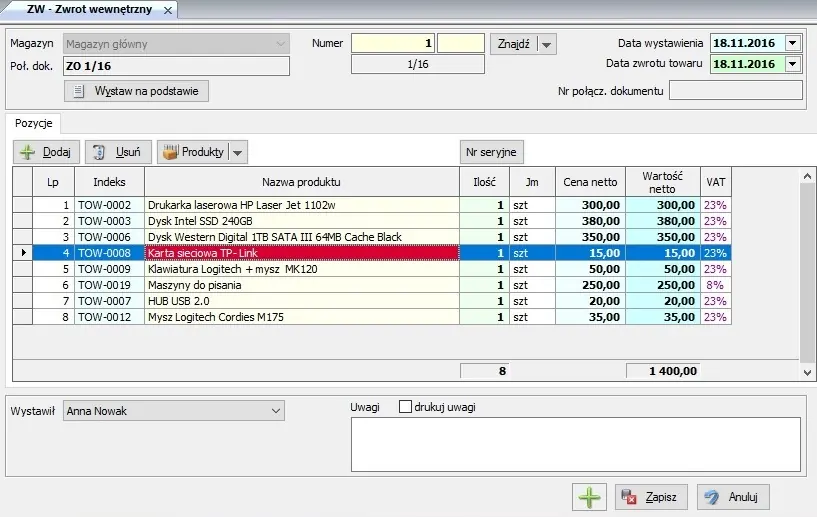Click the total value 1 400,00

(x=663, y=371)
